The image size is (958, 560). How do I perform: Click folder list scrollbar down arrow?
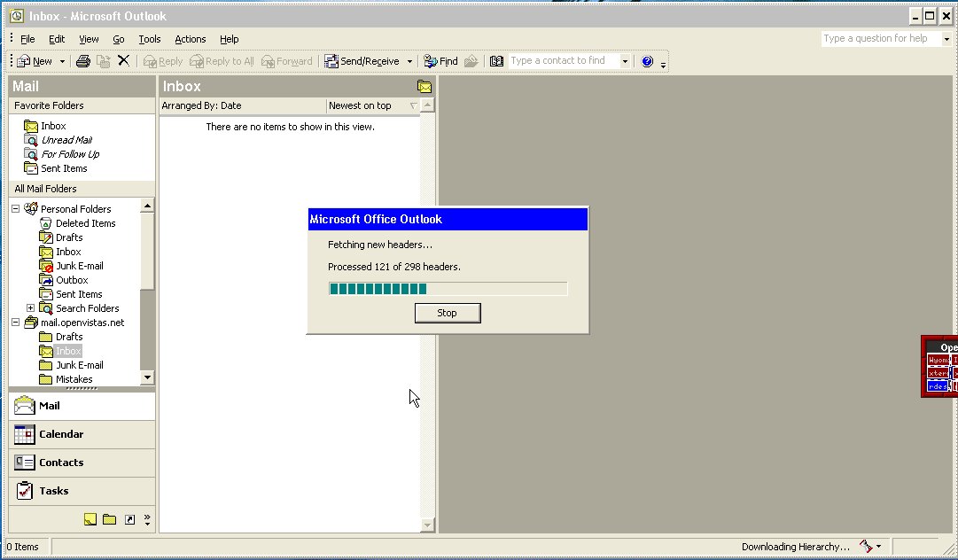click(x=146, y=378)
